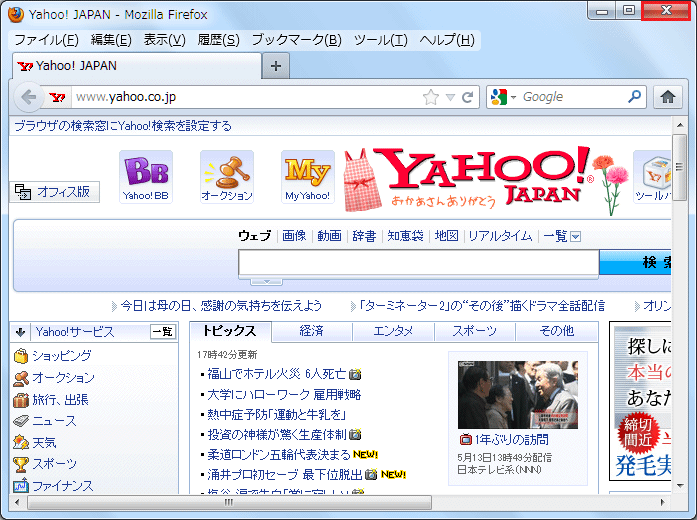Open the ファイル(F) menu
This screenshot has width=697, height=520.
[46, 40]
